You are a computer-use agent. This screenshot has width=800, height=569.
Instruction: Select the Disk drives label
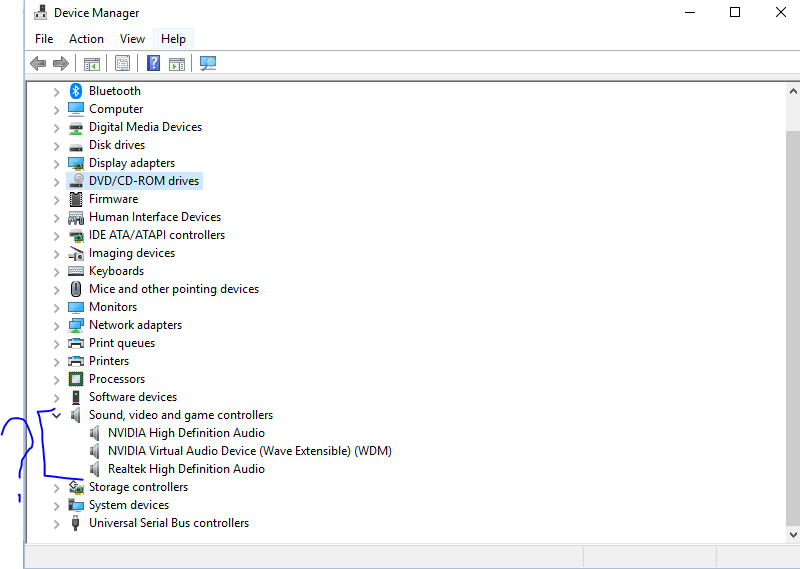click(117, 145)
